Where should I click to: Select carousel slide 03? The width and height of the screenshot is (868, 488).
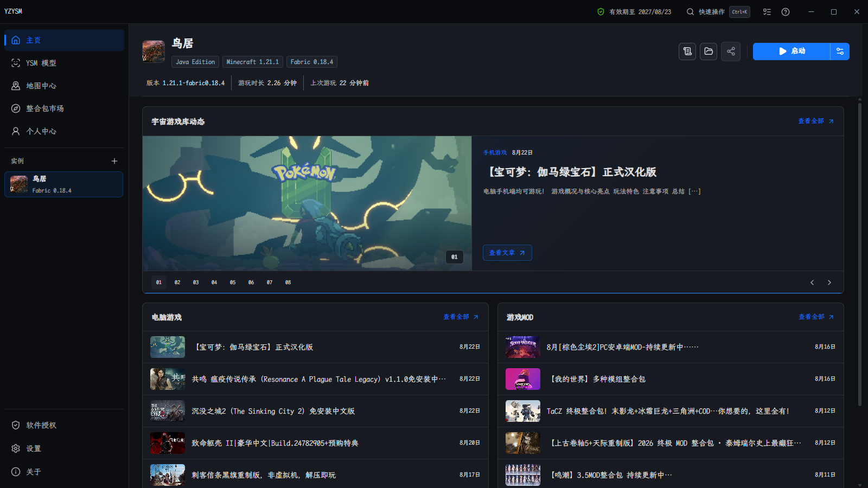coord(196,282)
